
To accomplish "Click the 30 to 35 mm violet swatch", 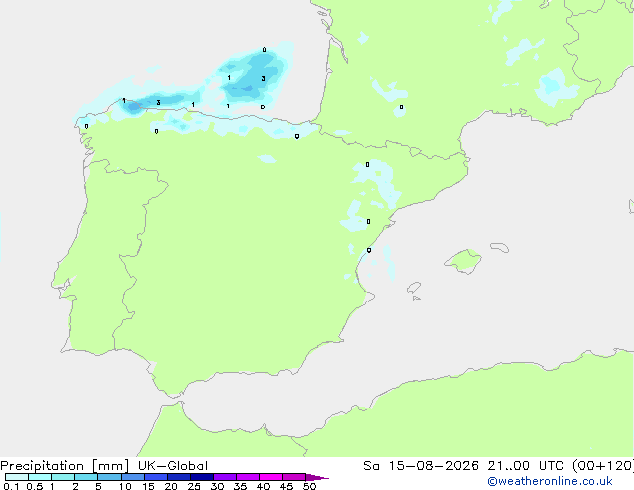I will click(x=224, y=477).
